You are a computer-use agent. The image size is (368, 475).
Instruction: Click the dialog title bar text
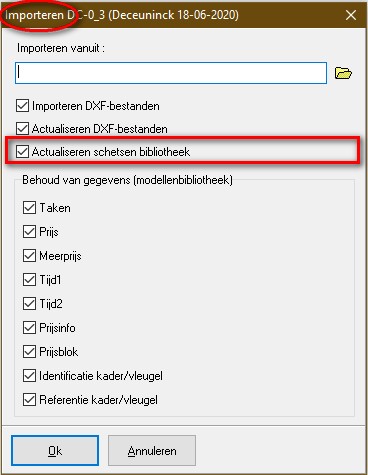[122, 15]
